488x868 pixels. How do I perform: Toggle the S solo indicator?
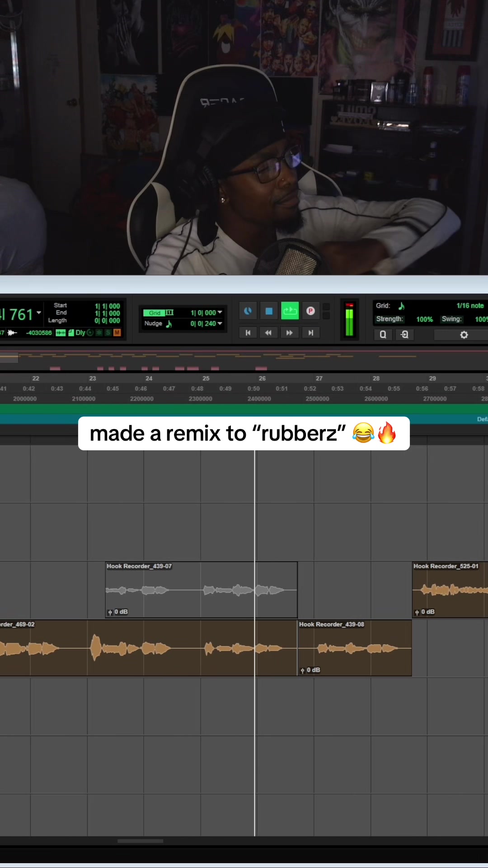coord(108,333)
